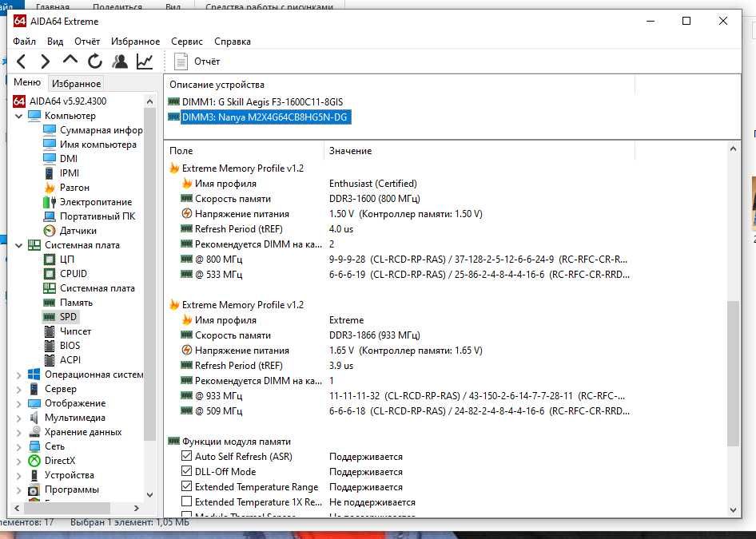756x539 pixels.
Task: Open the graph chart toolbar icon
Action: click(145, 61)
